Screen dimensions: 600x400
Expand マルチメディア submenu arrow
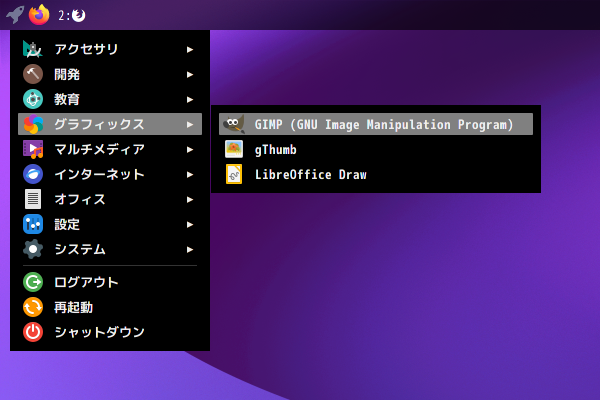[x=190, y=149]
